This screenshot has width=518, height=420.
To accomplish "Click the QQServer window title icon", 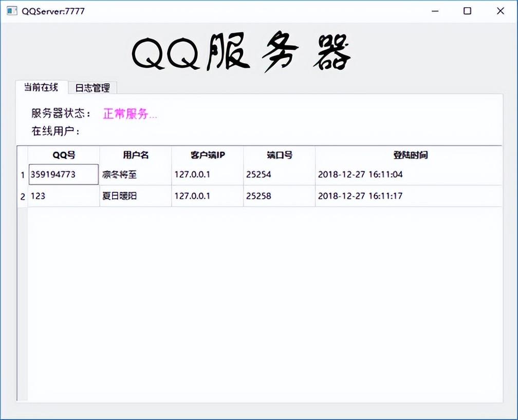I will tap(11, 11).
